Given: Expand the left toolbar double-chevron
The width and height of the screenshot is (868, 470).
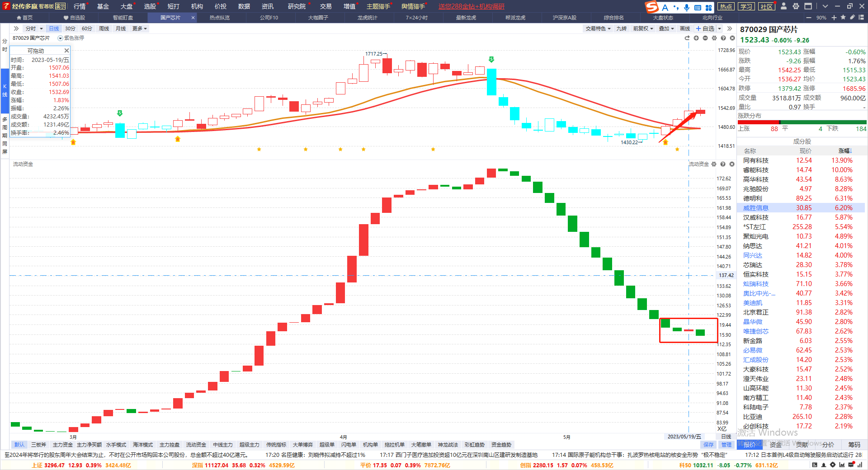Looking at the screenshot, I should tap(16, 28).
